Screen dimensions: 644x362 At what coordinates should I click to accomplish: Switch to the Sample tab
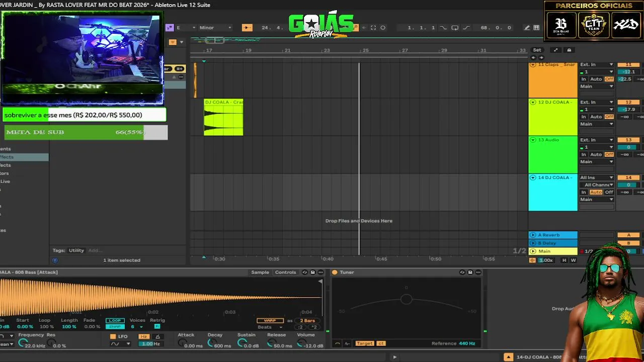[260, 272]
